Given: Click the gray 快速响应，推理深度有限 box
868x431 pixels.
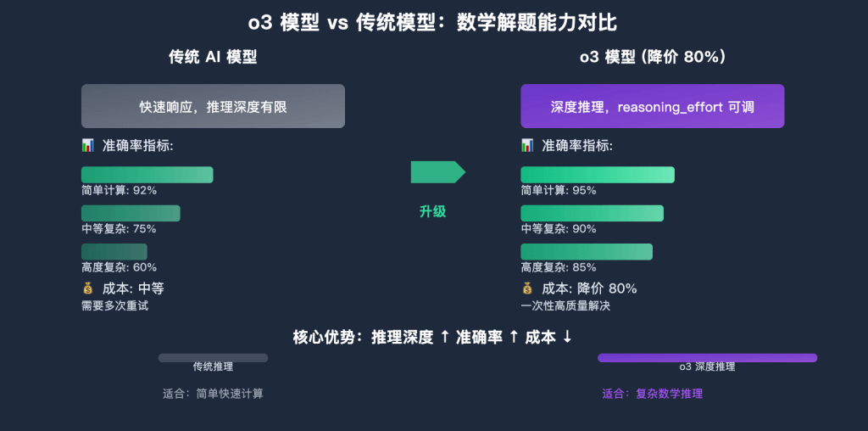Looking at the screenshot, I should [213, 106].
